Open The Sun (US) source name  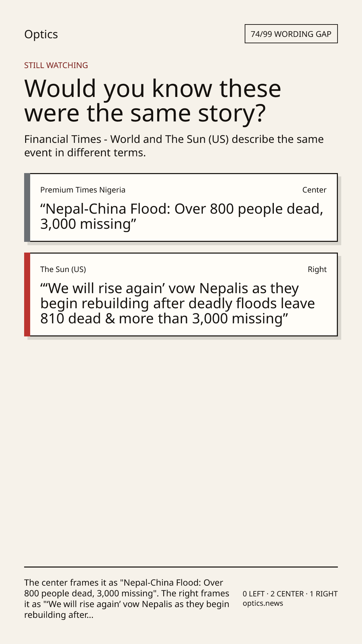63,269
